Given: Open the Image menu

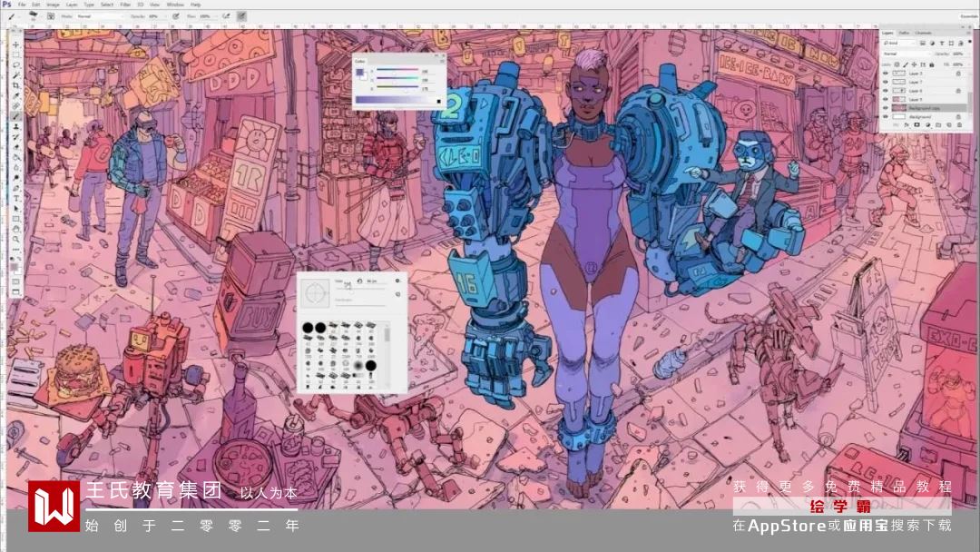Looking at the screenshot, I should (54, 5).
